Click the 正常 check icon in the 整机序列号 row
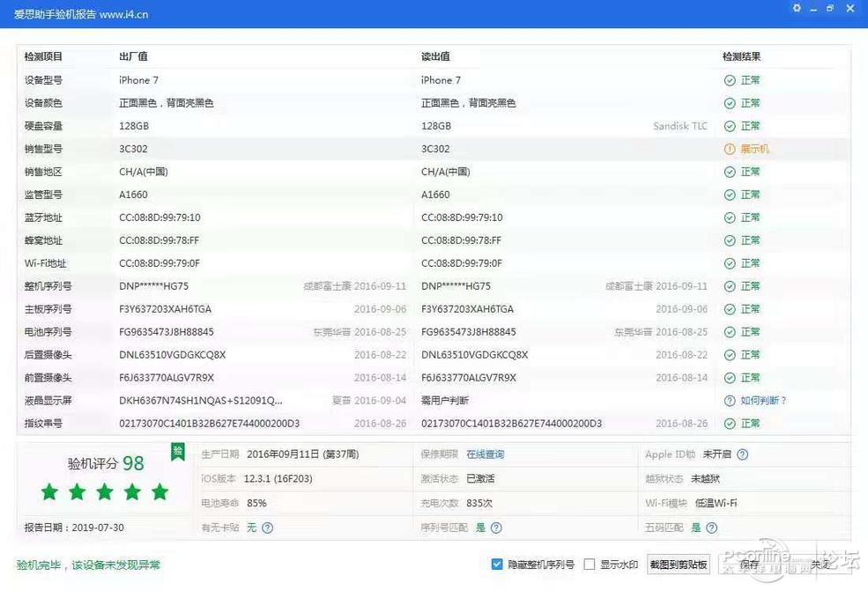 point(731,286)
